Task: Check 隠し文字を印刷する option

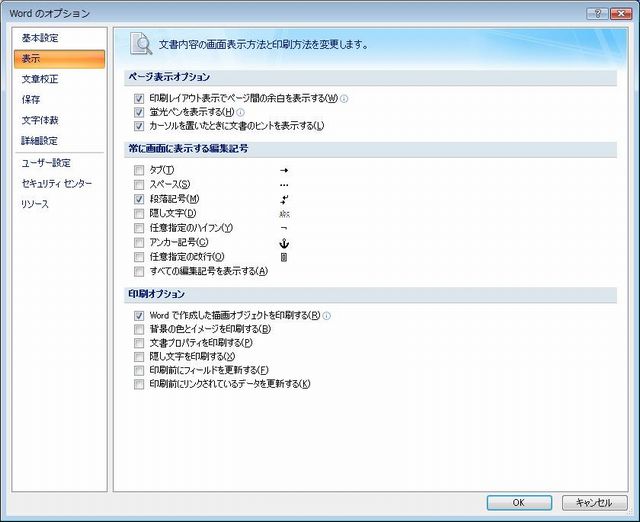Action: (x=139, y=357)
